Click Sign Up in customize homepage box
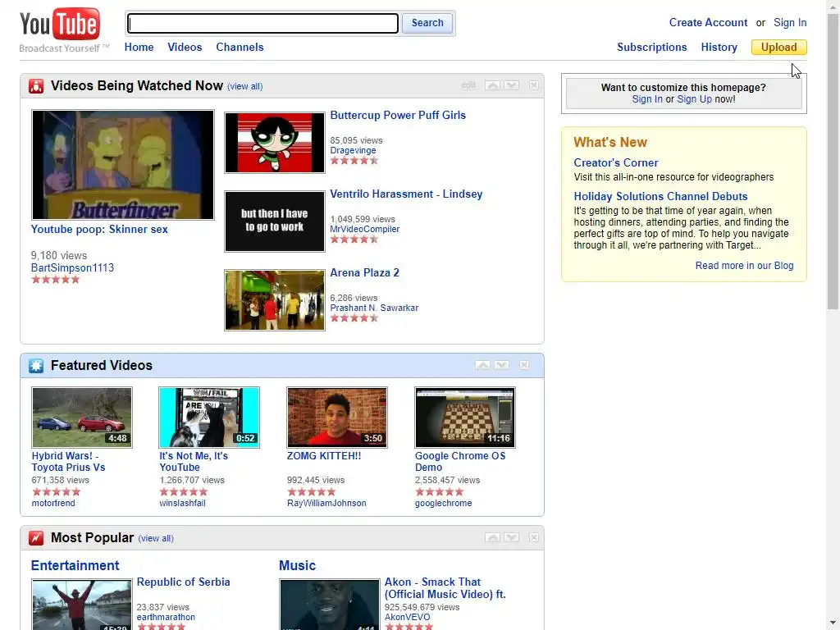Image resolution: width=840 pixels, height=630 pixels. tap(694, 99)
